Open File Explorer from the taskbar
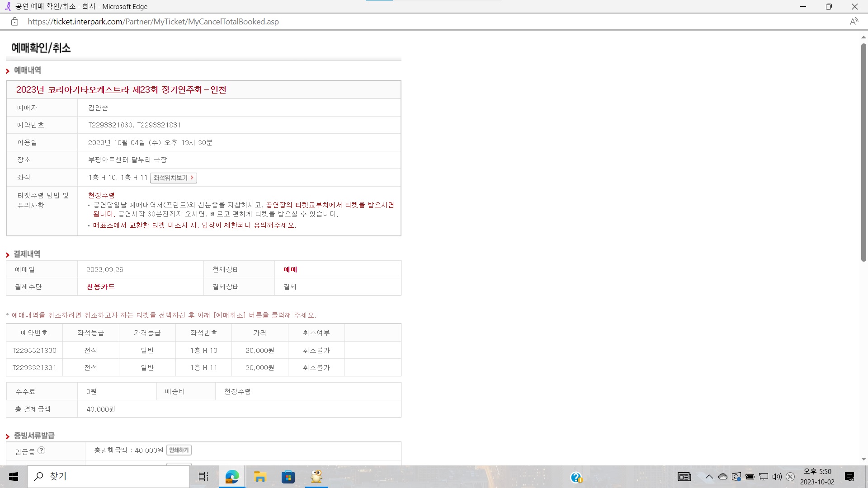Image resolution: width=868 pixels, height=488 pixels. point(260,477)
